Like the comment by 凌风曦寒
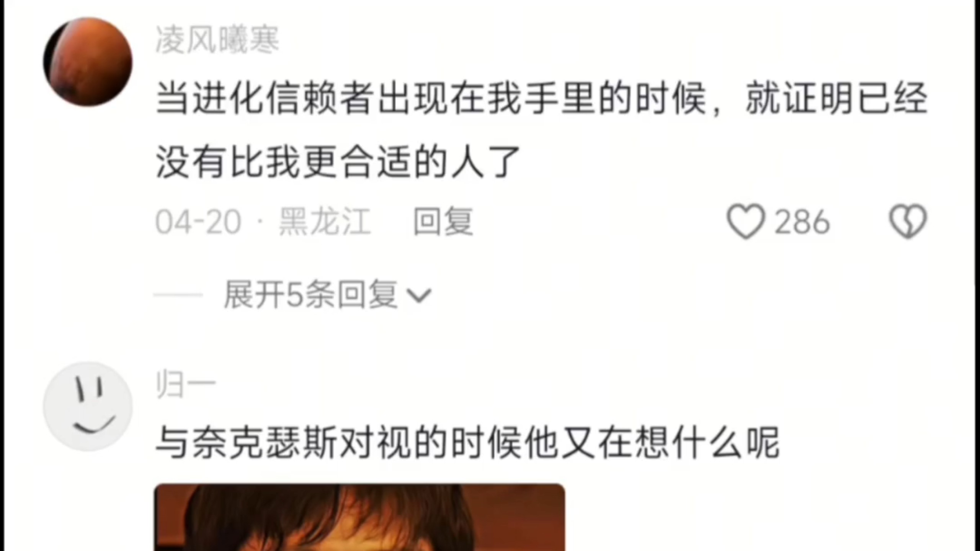The image size is (980, 551). [746, 222]
